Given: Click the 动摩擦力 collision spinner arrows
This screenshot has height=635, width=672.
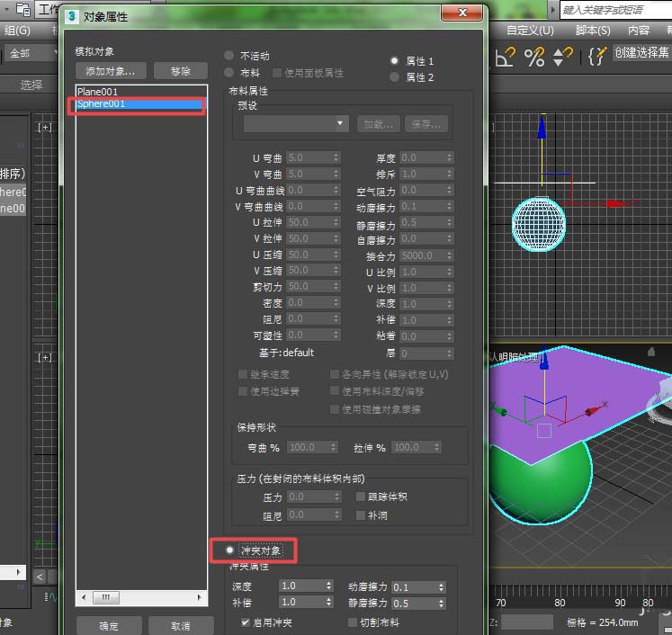Looking at the screenshot, I should coord(442,587).
